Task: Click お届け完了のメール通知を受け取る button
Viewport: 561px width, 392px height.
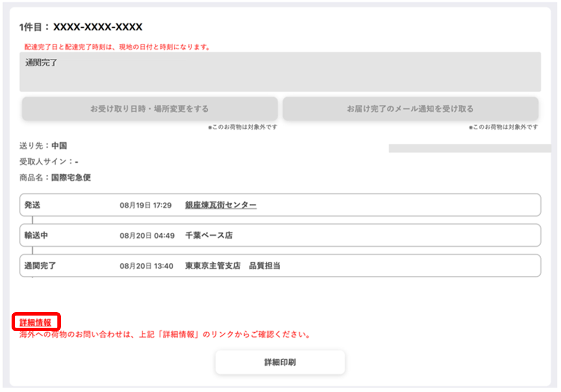Action: pos(410,109)
